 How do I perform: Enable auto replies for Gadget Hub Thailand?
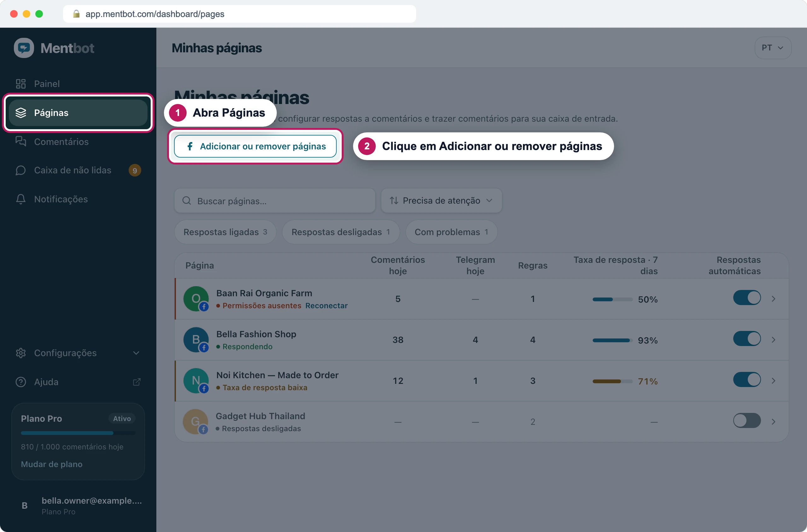point(747,421)
